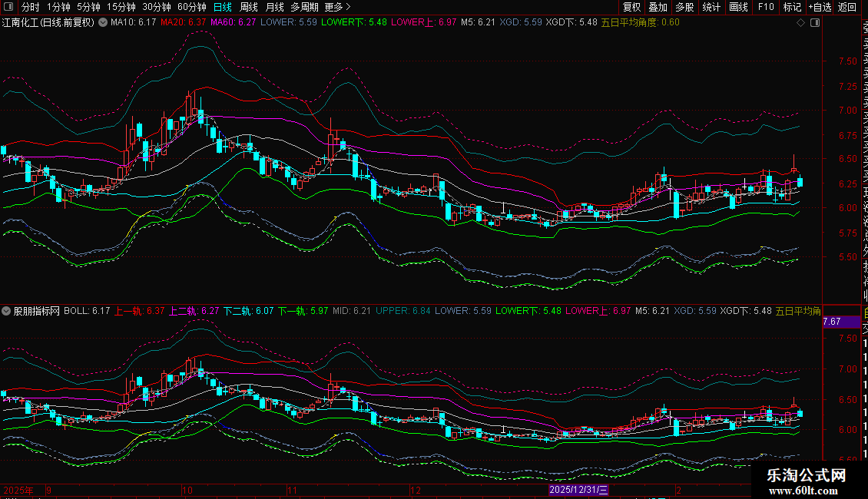The width and height of the screenshot is (868, 499).
Task: Click 上二轨: 6.27 label
Action: coord(194,311)
